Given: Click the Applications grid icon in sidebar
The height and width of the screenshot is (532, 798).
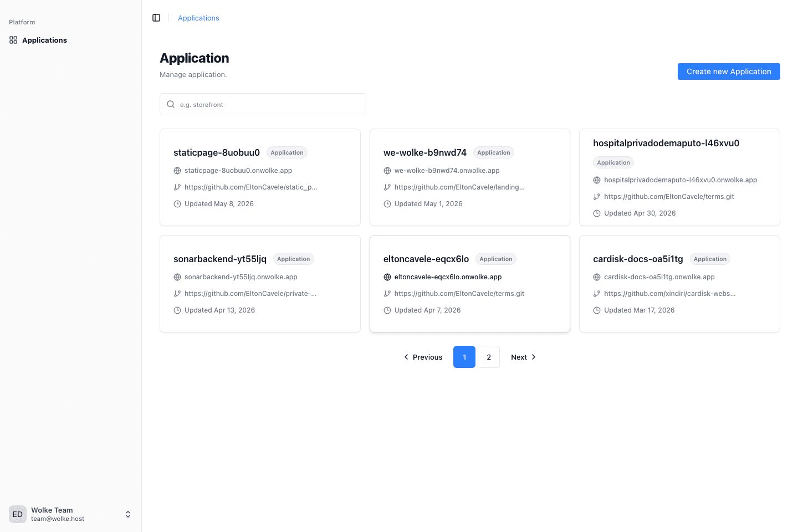Looking at the screenshot, I should tap(13, 40).
